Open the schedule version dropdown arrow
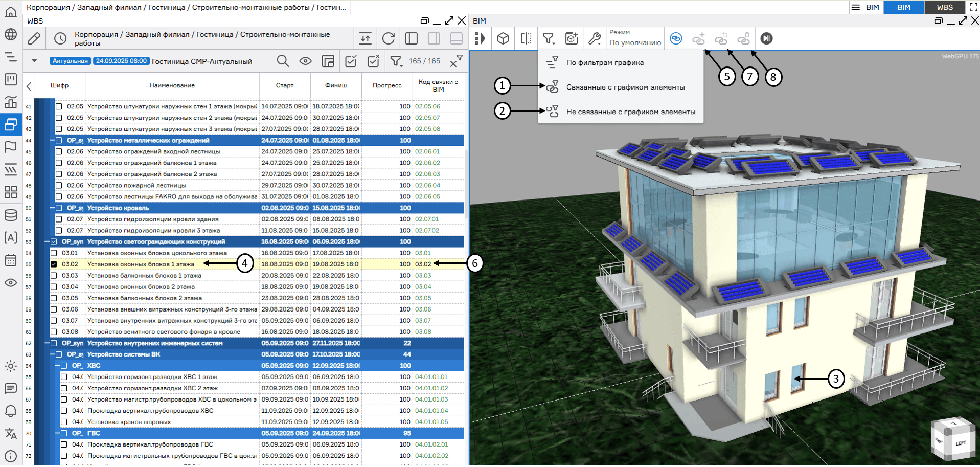The image size is (980, 467). pyautogui.click(x=34, y=61)
